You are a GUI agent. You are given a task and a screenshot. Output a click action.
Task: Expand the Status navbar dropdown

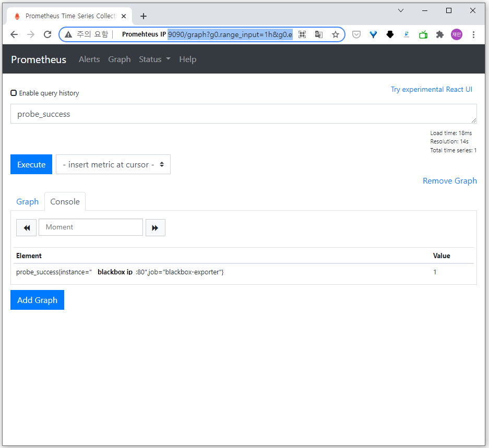click(x=154, y=59)
